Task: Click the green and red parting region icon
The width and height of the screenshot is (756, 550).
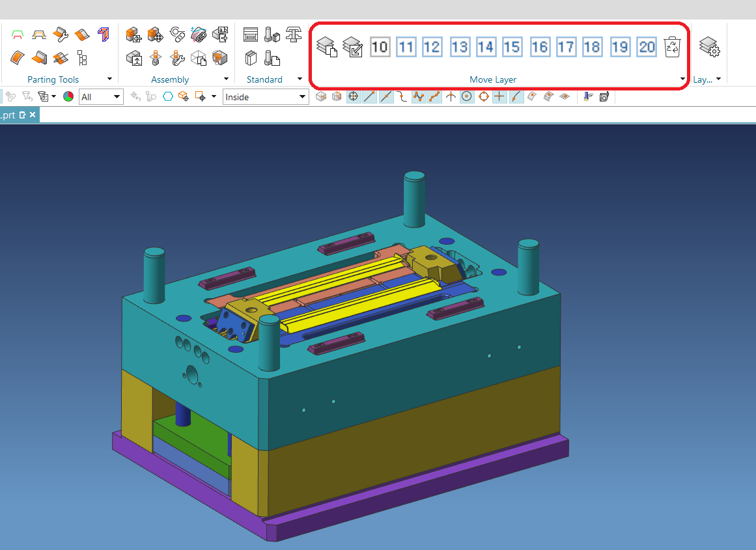Action: (x=18, y=34)
